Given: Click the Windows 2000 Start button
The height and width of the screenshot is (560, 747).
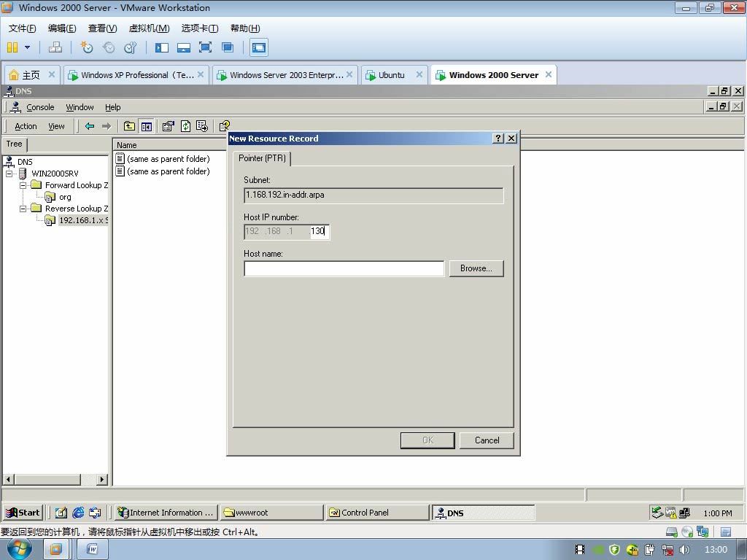Looking at the screenshot, I should coord(23,513).
